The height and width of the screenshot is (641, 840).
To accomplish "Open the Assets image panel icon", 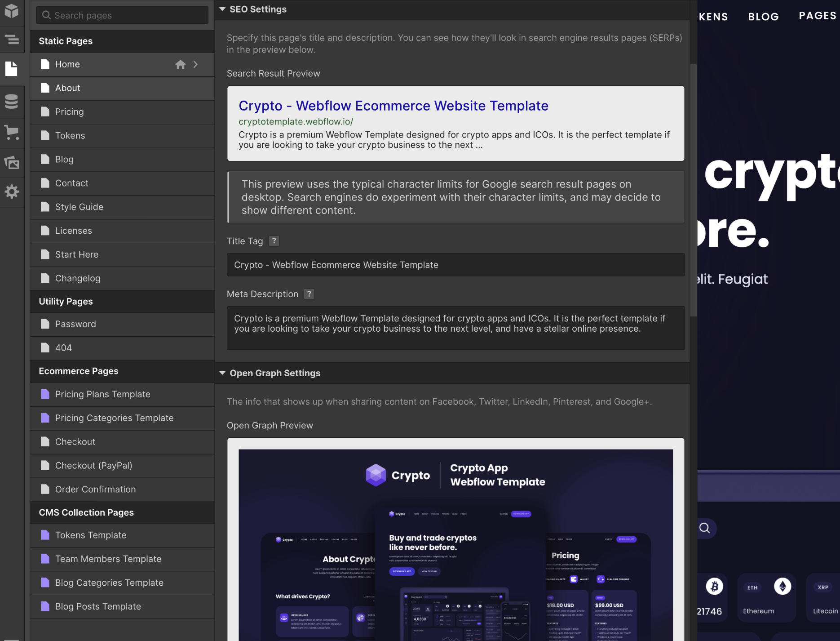I will click(x=12, y=162).
